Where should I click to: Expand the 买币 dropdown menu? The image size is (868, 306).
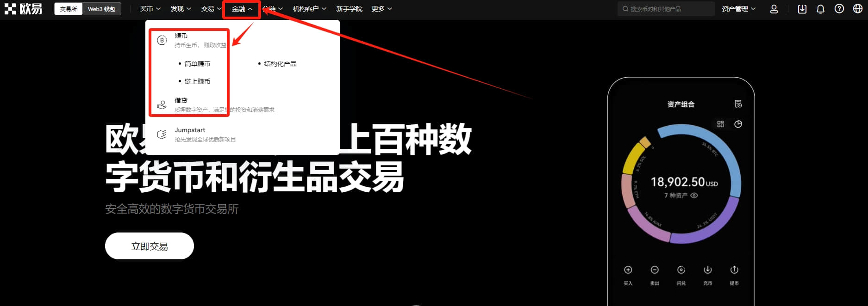tap(150, 9)
